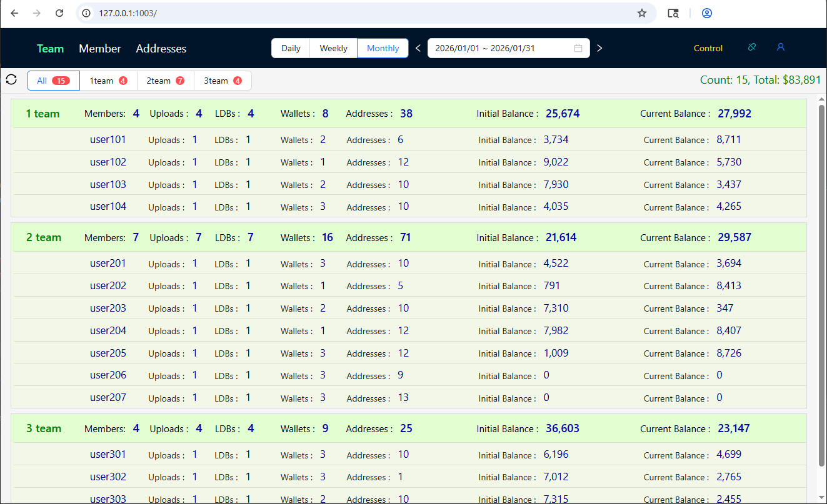
Task: Open the Addresses menu item
Action: (161, 48)
